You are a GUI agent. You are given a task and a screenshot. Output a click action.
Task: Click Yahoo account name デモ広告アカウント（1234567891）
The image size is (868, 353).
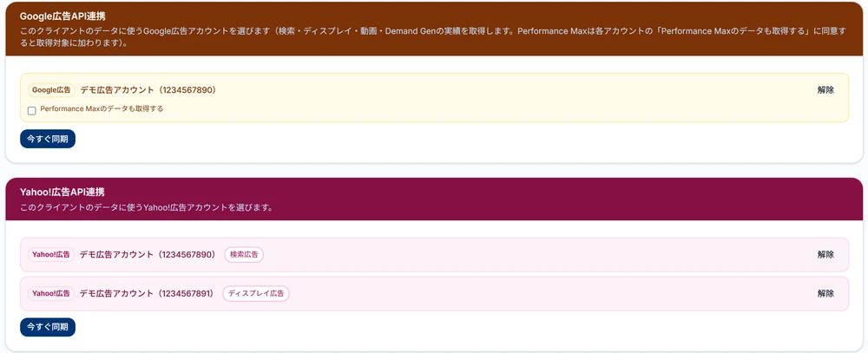click(147, 293)
